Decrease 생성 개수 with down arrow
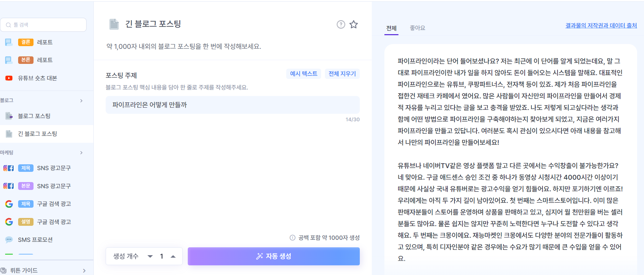This screenshot has height=275, width=644. [x=150, y=256]
